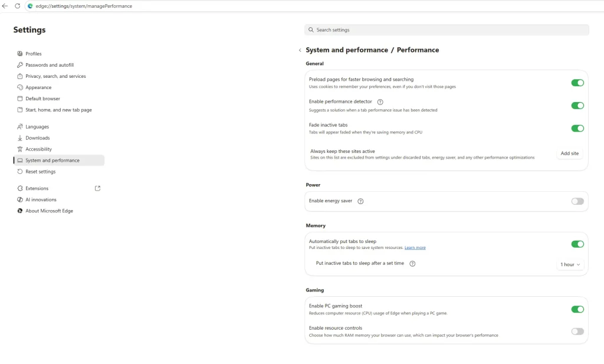Click the address bar URL
604x364 pixels.
pyautogui.click(x=84, y=6)
